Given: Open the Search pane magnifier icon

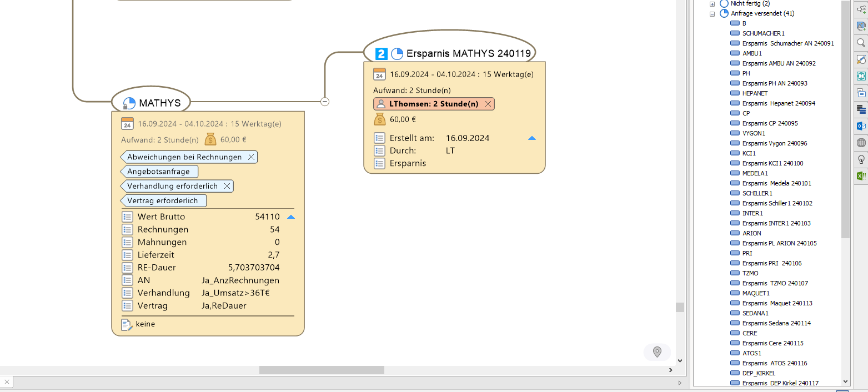Looking at the screenshot, I should (x=861, y=43).
